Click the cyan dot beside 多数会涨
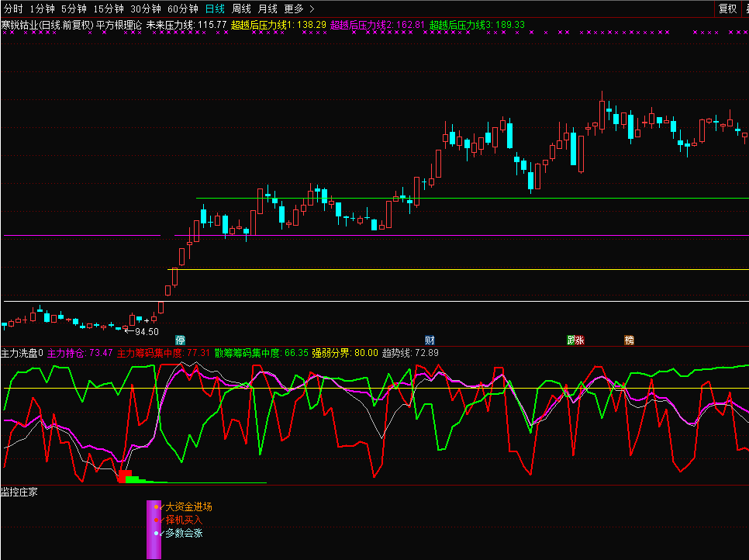Screen dimensions: 749x560 [x=157, y=533]
